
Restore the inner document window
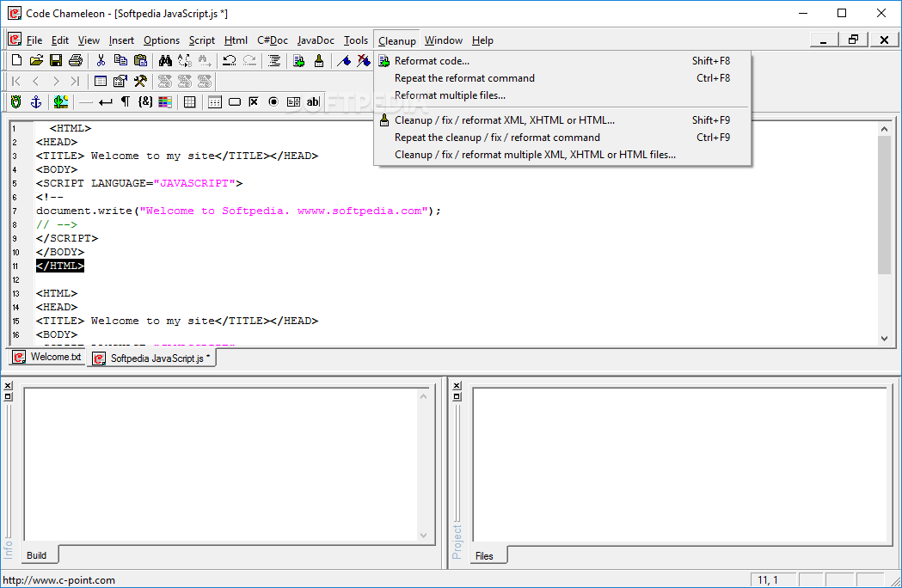(x=854, y=40)
